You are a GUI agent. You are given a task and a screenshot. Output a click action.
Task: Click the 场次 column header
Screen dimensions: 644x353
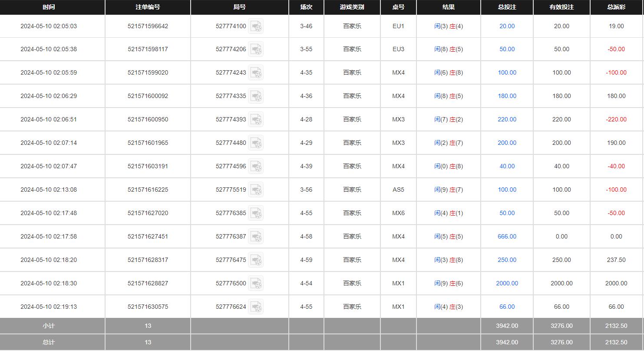(x=306, y=7)
